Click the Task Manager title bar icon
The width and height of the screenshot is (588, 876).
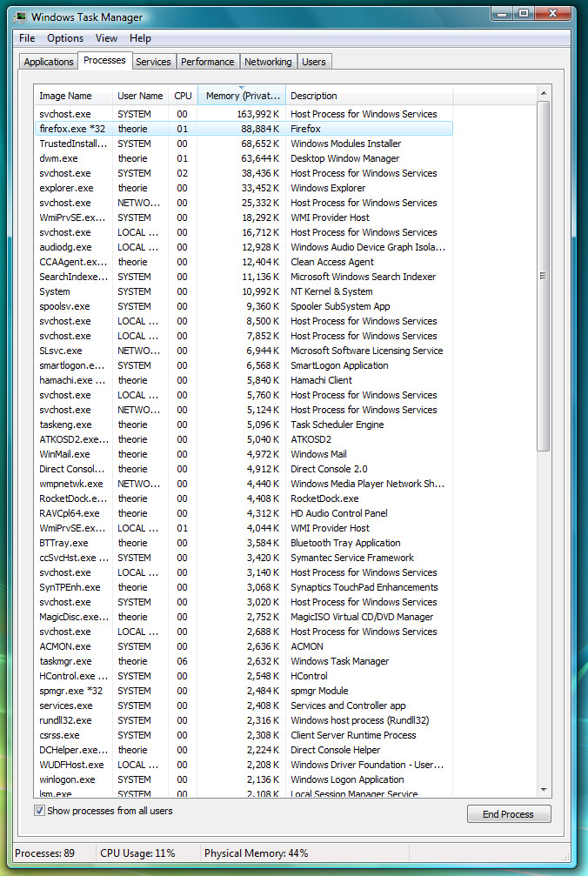(x=20, y=17)
